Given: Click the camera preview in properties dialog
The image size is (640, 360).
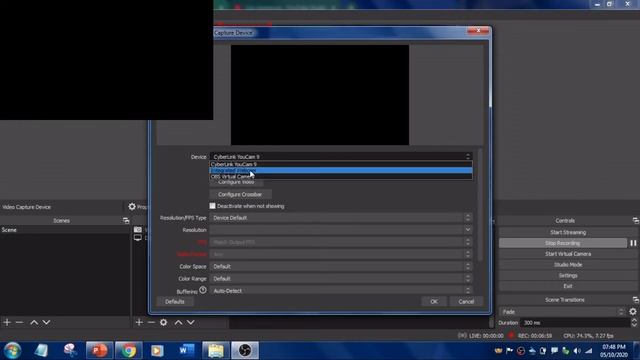Looking at the screenshot, I should click(x=320, y=95).
